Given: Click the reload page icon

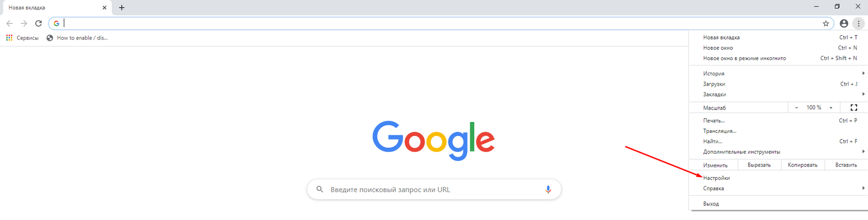Looking at the screenshot, I should click(x=39, y=23).
